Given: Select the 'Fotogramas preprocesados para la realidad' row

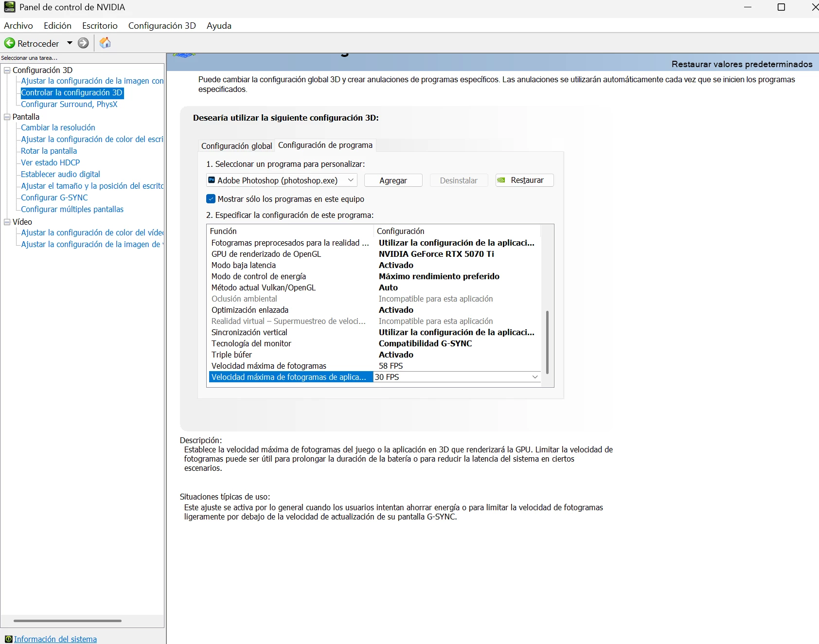Looking at the screenshot, I should pos(374,243).
